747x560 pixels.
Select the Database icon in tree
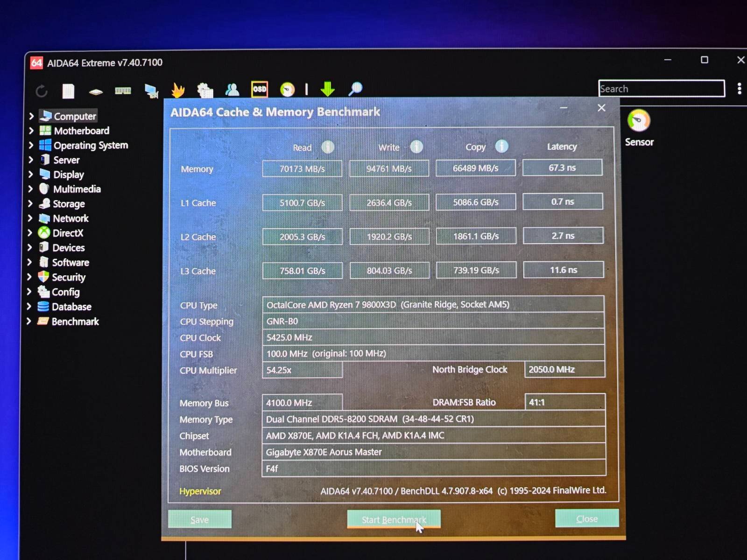tap(43, 307)
